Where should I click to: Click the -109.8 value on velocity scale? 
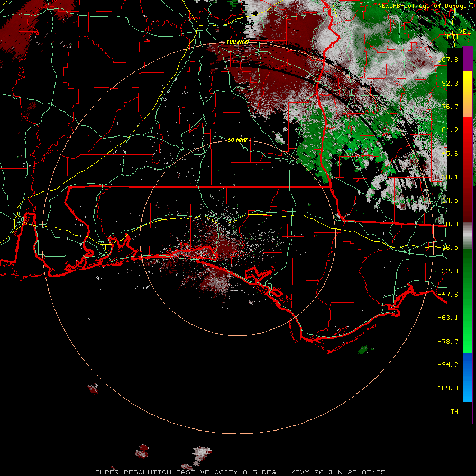point(446,388)
